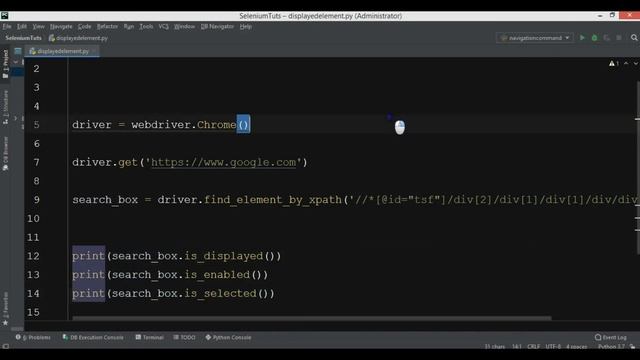Click the warning indicator in editor corner

tap(614, 63)
